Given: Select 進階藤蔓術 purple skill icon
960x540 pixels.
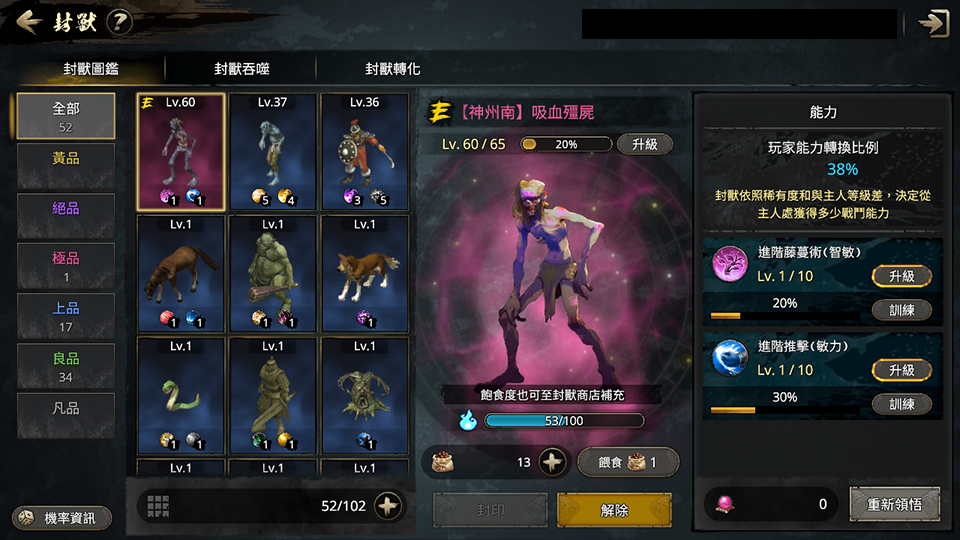Looking at the screenshot, I should pos(730,263).
